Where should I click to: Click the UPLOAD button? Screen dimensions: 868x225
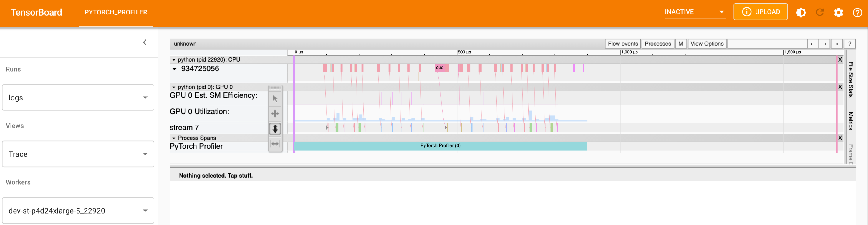click(761, 12)
